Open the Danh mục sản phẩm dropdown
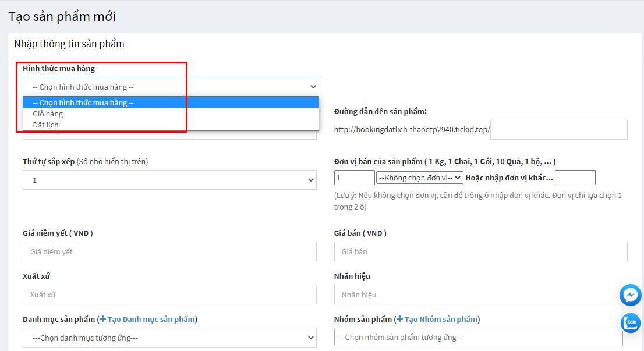Image resolution: width=644 pixels, height=351 pixels. pos(169,337)
